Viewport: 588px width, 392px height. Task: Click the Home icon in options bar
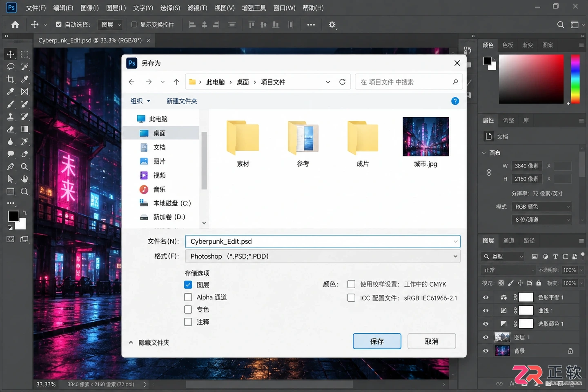pos(15,24)
